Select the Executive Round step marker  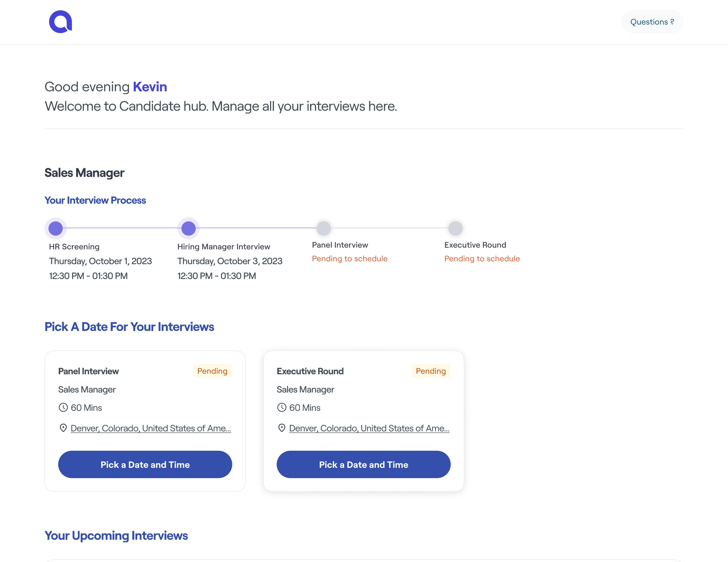455,228
